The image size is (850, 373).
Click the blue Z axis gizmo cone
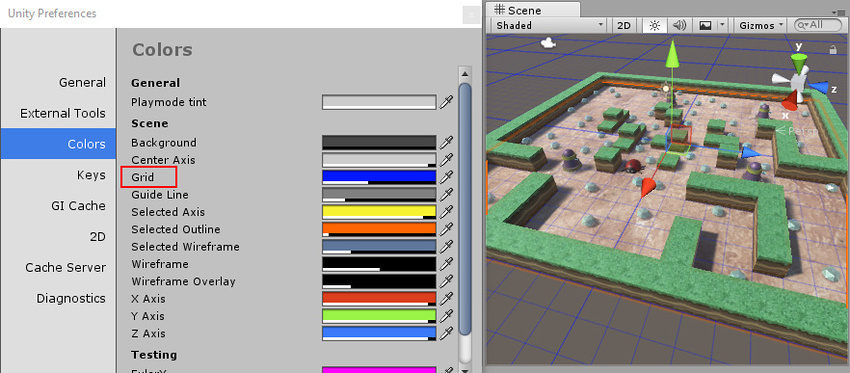coord(821,88)
